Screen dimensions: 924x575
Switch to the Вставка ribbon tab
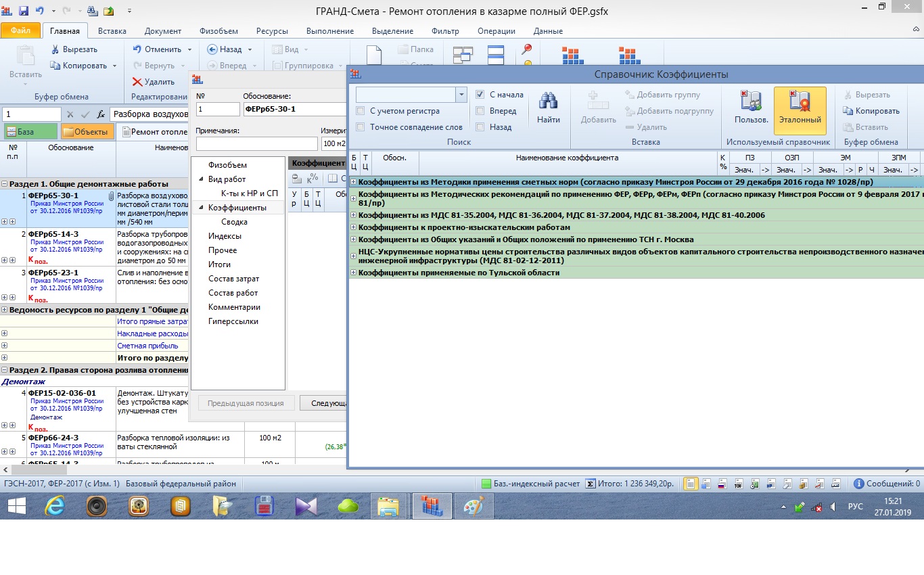(x=112, y=31)
